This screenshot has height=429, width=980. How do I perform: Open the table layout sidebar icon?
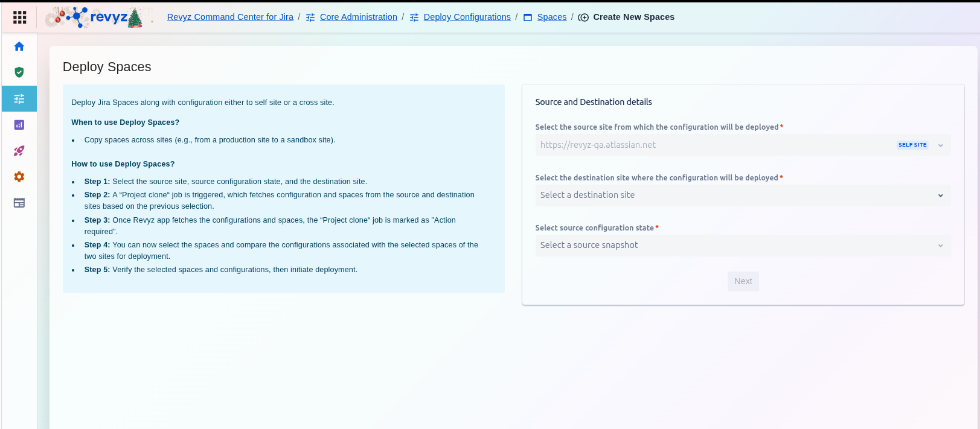click(19, 203)
